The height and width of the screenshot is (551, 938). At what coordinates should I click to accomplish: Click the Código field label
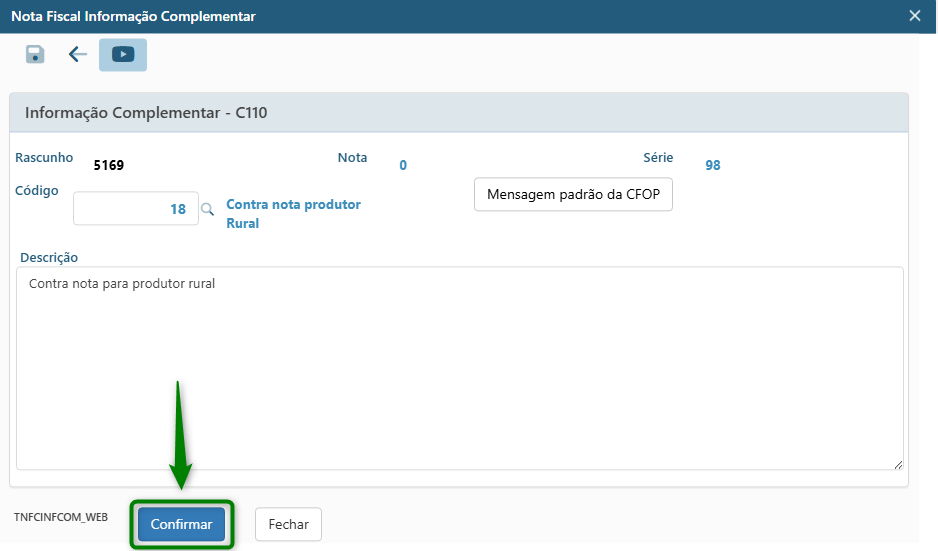(37, 190)
